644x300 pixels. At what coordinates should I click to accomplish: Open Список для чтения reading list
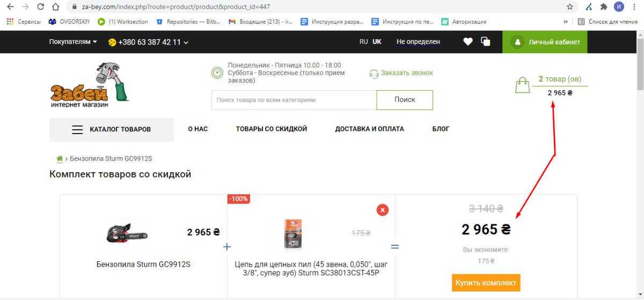(608, 22)
